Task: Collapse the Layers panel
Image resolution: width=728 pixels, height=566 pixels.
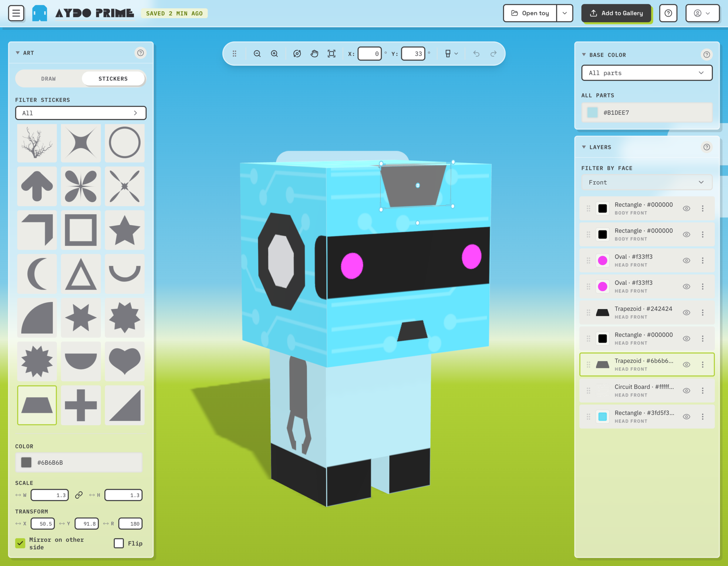Action: pos(584,147)
